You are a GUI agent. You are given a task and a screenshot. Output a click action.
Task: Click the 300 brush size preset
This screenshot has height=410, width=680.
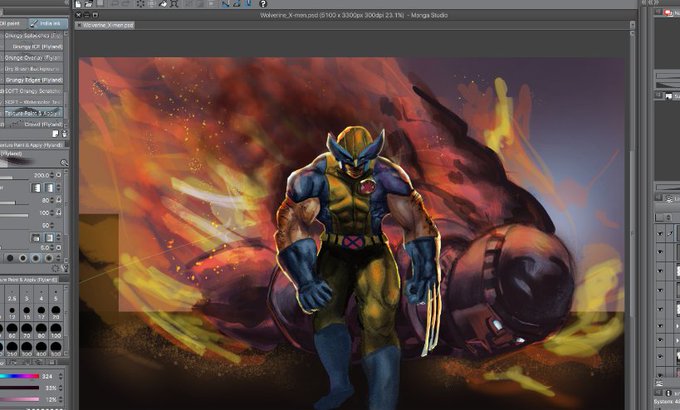(26, 348)
